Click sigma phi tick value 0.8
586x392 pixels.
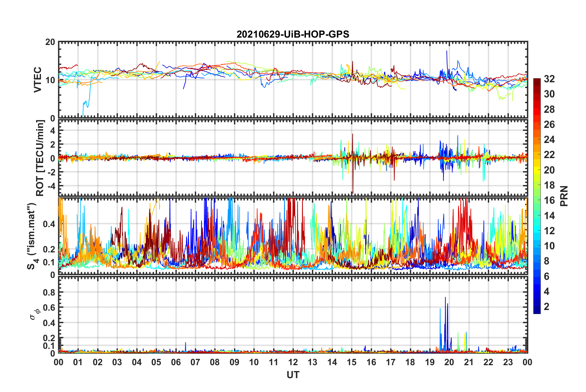pyautogui.click(x=49, y=292)
